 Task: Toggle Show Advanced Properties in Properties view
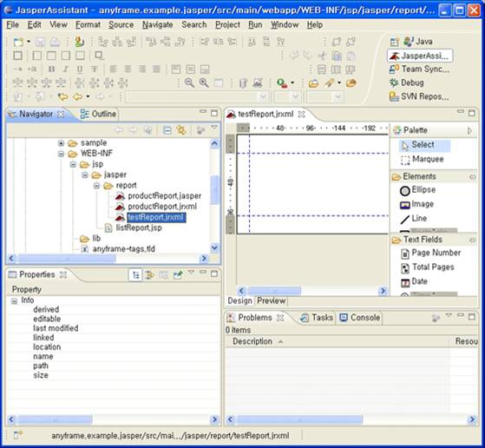pyautogui.click(x=149, y=275)
